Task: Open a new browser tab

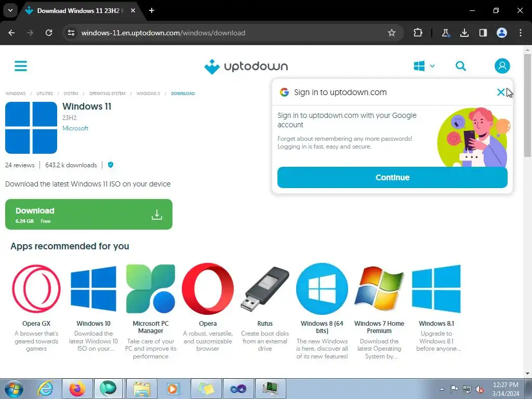Action: coord(152,11)
